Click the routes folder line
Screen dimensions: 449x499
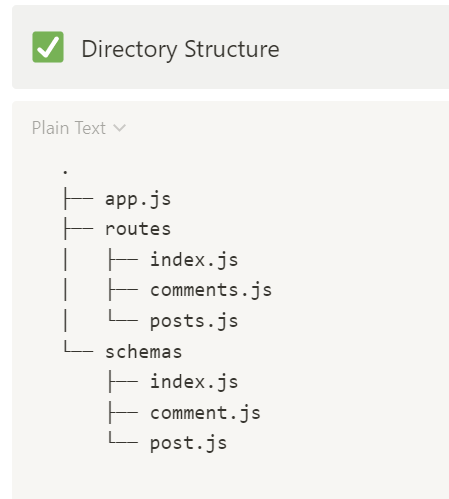(x=138, y=229)
